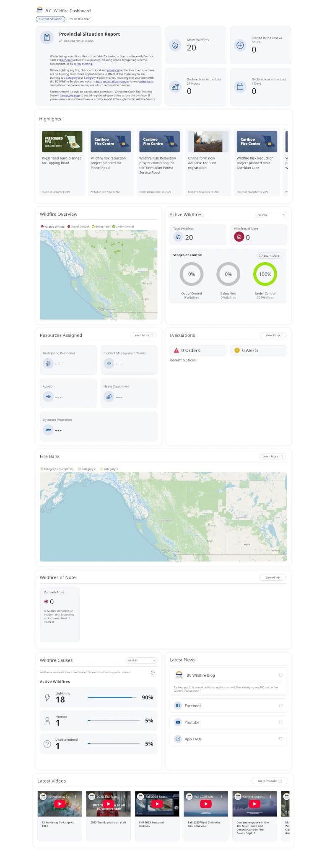Image resolution: width=327 pixels, height=868 pixels.
Task: Click the Firefighting Personnel icon
Action: [x=48, y=363]
